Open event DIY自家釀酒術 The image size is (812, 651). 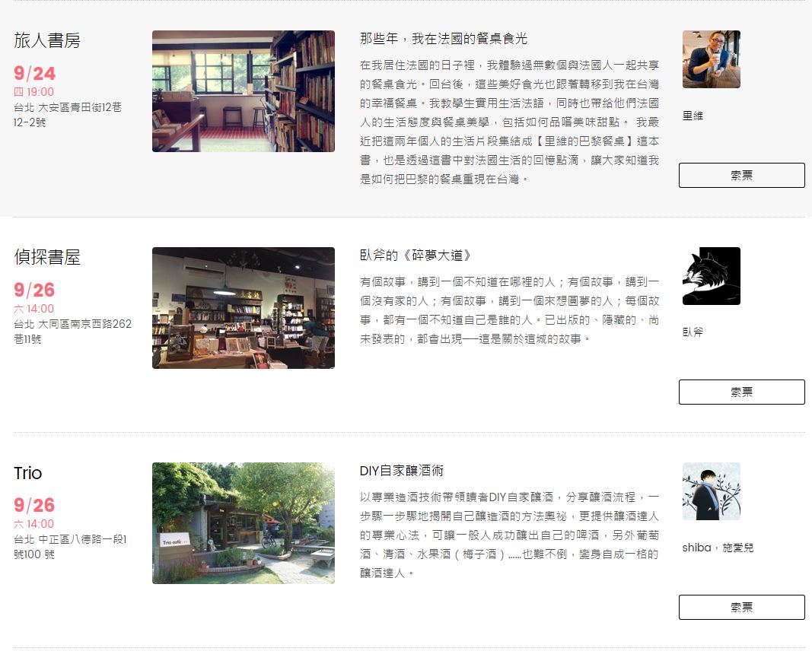pos(402,471)
